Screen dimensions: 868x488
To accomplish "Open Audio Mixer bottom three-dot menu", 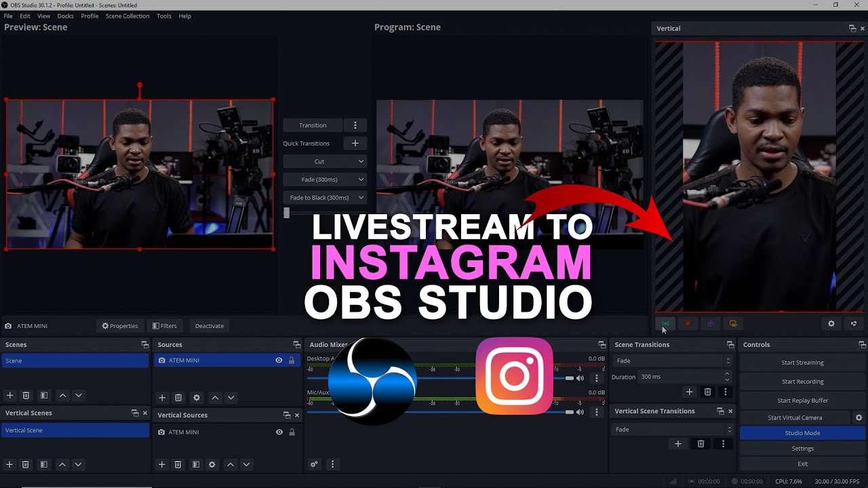I will 332,464.
